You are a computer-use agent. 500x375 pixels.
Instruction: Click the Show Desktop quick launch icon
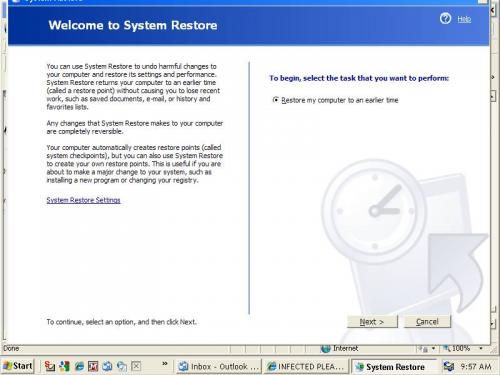tap(122, 366)
